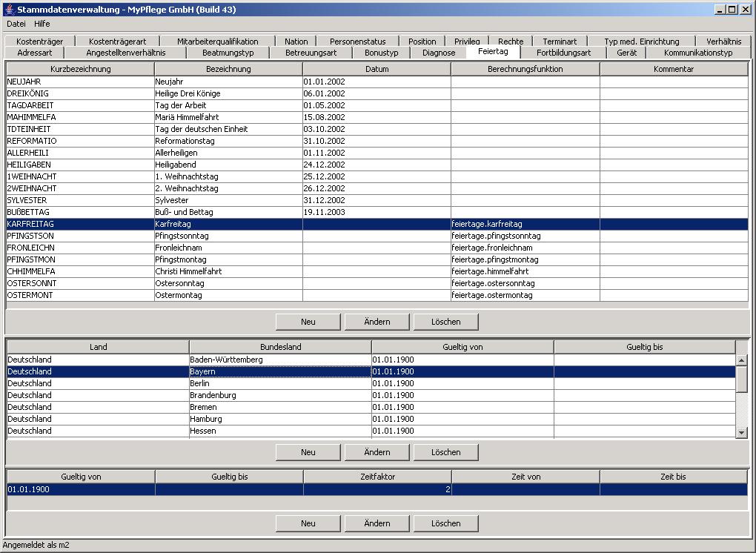The image size is (756, 553).
Task: Select the Heilige Drei Könige row
Action: click(377, 93)
